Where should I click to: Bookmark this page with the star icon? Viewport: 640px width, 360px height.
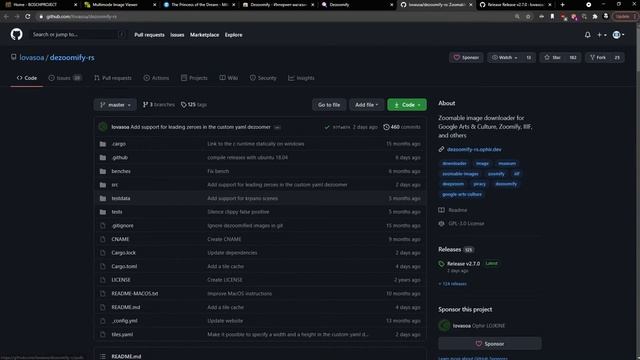point(528,16)
